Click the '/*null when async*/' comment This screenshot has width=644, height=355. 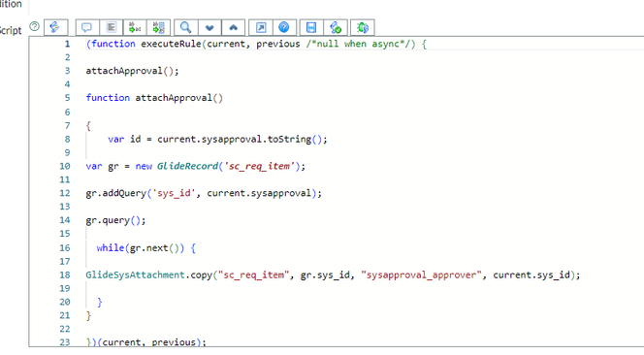point(361,44)
